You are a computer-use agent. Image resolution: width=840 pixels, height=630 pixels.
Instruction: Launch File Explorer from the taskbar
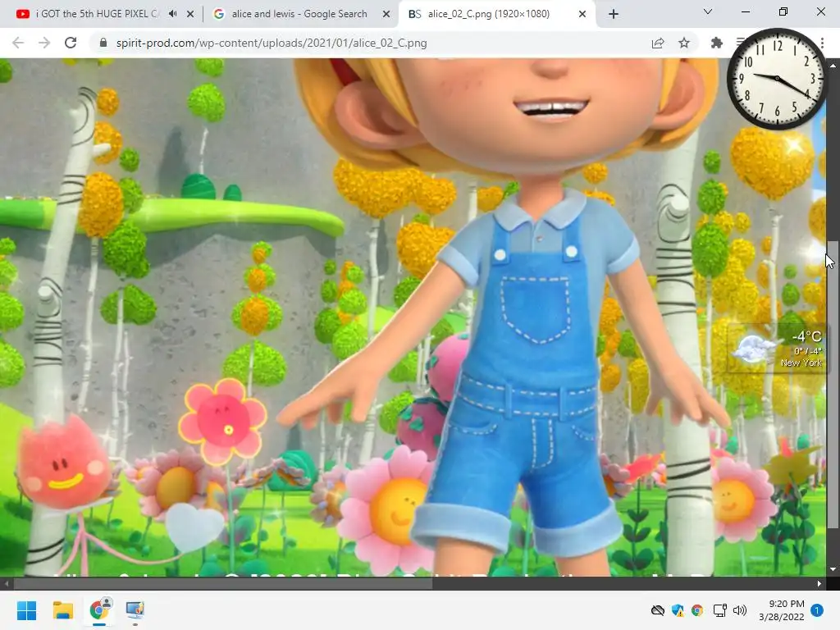click(62, 610)
